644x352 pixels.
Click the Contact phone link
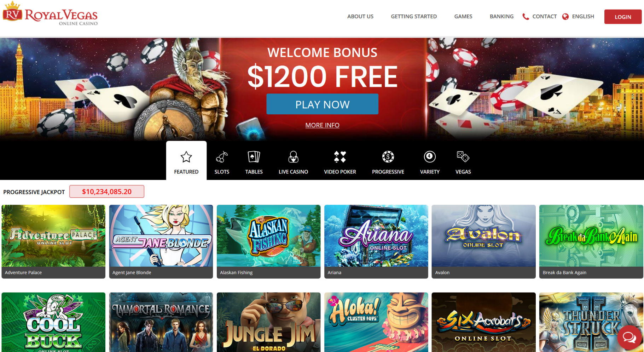coord(540,16)
